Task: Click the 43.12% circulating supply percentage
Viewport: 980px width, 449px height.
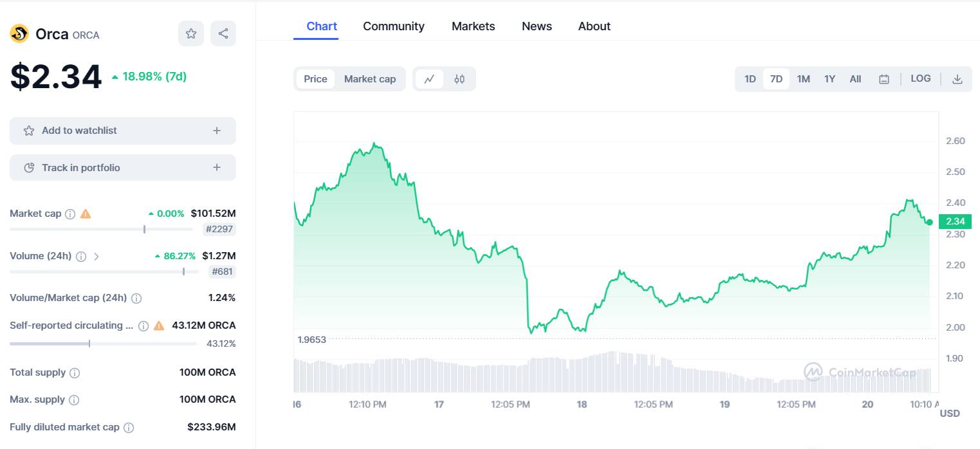Action: point(221,344)
